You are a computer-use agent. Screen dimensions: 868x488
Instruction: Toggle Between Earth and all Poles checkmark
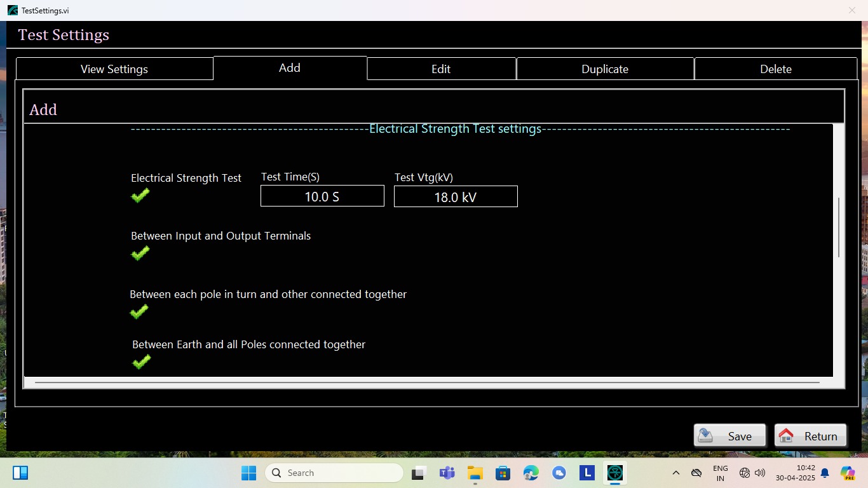point(141,362)
